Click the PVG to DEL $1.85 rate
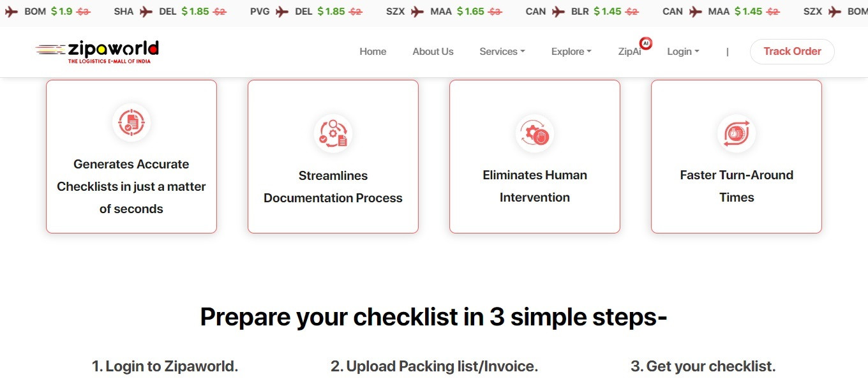 point(331,11)
